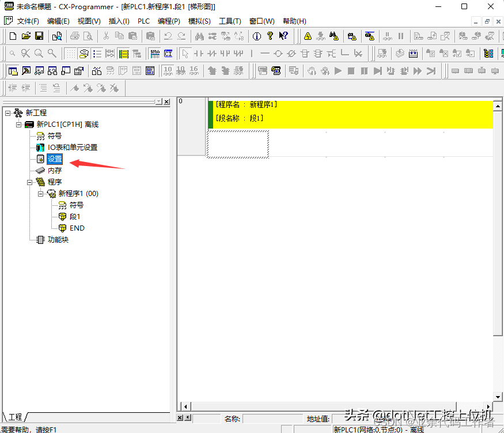This screenshot has width=504, height=433.
Task: Click the yellow warning triangle work online icon
Action: tap(308, 36)
